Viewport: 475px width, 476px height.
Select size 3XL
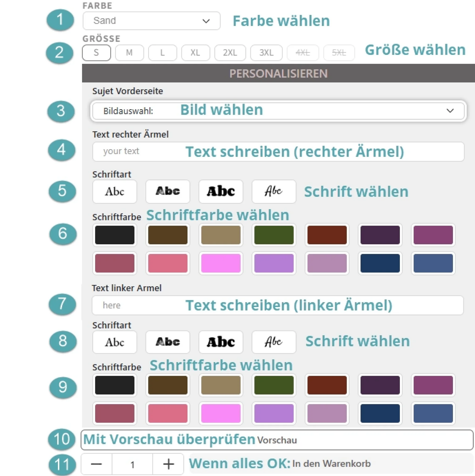[266, 52]
